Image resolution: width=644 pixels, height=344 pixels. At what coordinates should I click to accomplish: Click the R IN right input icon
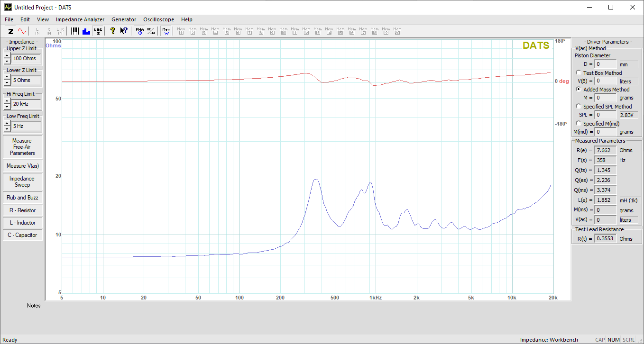click(x=49, y=31)
